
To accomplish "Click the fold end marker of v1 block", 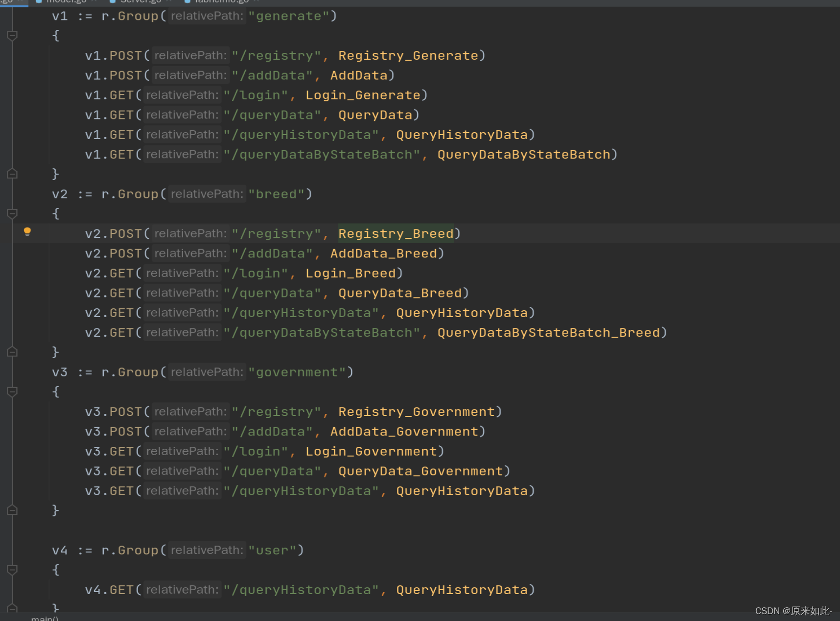I will pos(12,174).
